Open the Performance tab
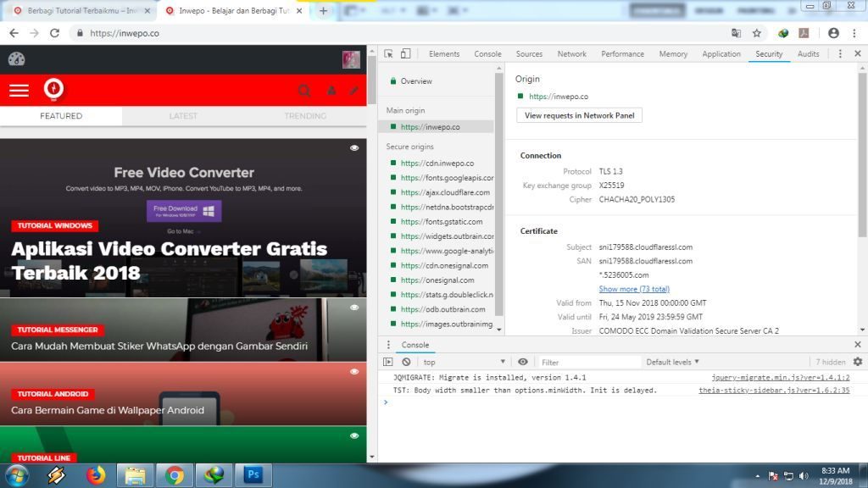Image resolution: width=868 pixels, height=488 pixels. coord(623,53)
